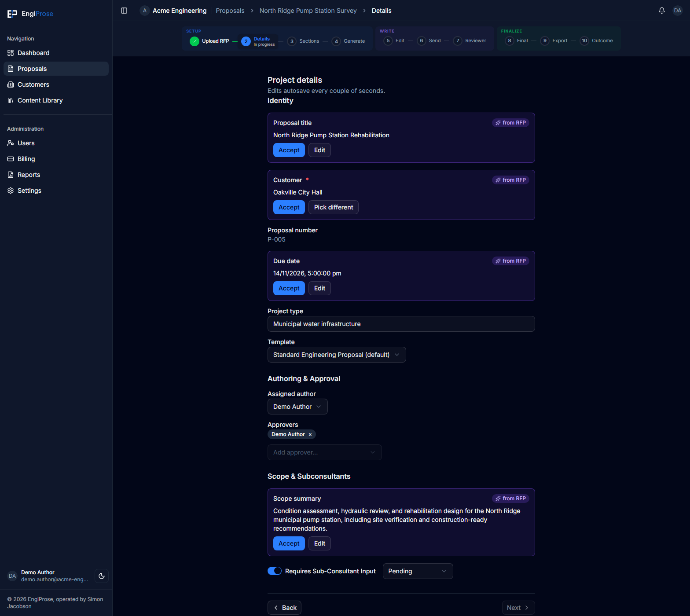
Task: Click the Proposals document icon
Action: pyautogui.click(x=11, y=69)
